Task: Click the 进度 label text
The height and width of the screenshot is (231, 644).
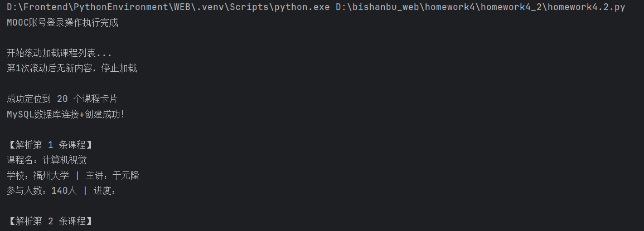Action: [102, 191]
